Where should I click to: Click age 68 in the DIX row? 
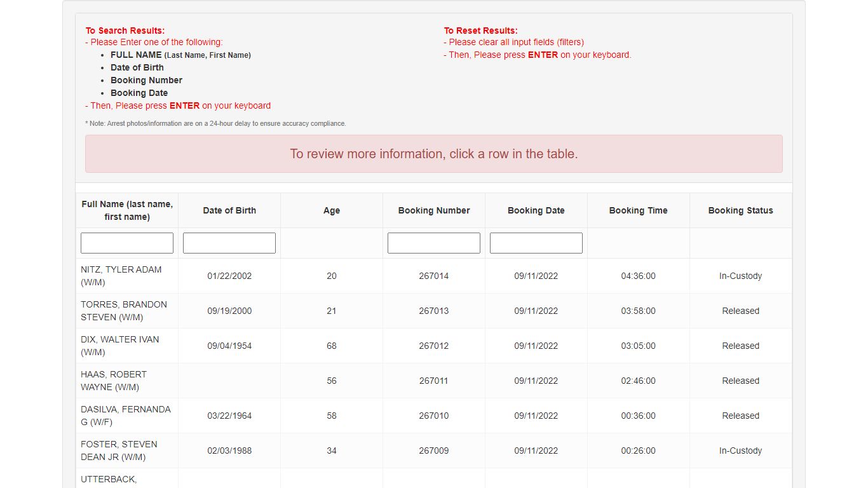(332, 346)
